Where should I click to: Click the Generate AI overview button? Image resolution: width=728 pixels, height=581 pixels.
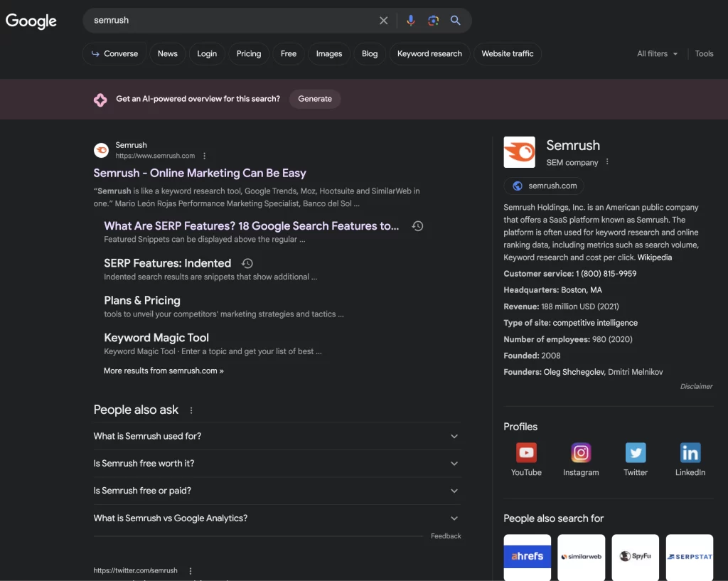point(315,99)
